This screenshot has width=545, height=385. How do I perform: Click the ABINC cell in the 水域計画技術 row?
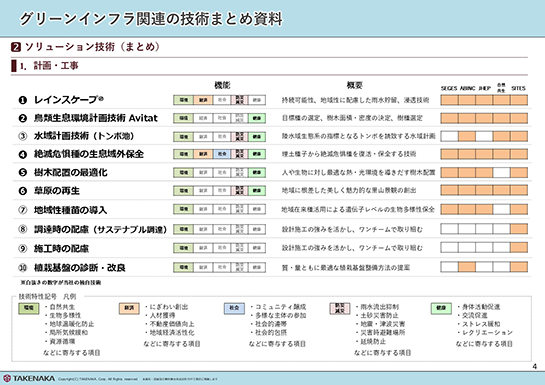point(467,136)
